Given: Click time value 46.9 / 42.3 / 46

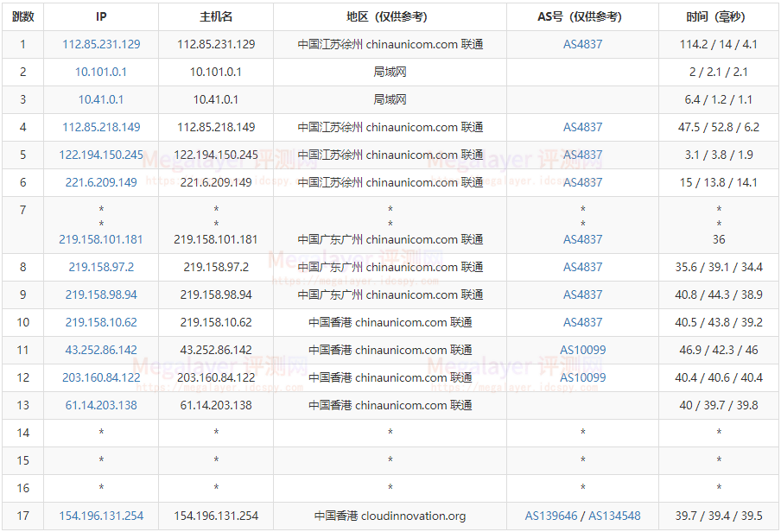Looking at the screenshot, I should [719, 350].
